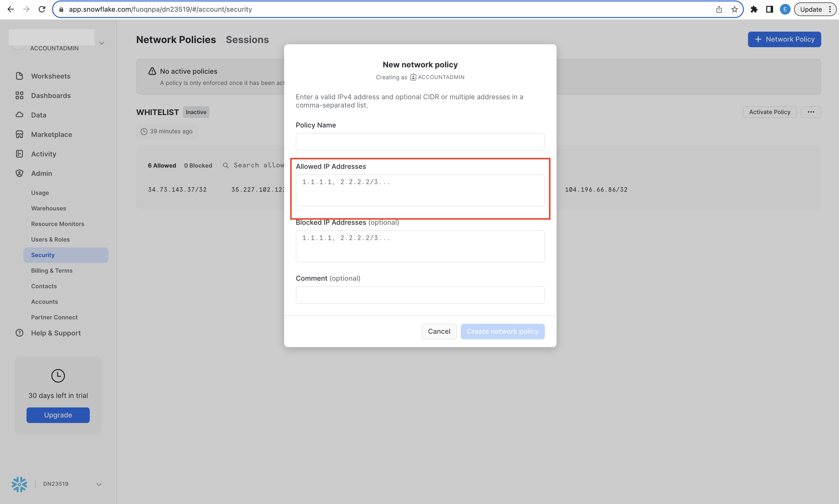Click Create network policy button
839x504 pixels.
tap(503, 332)
